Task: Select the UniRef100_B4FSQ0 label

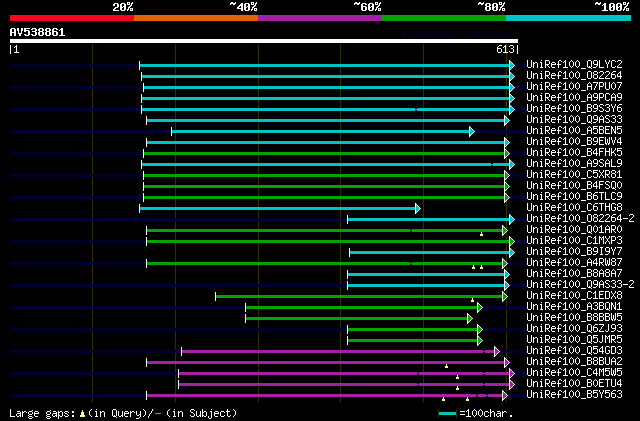Action: click(574, 185)
